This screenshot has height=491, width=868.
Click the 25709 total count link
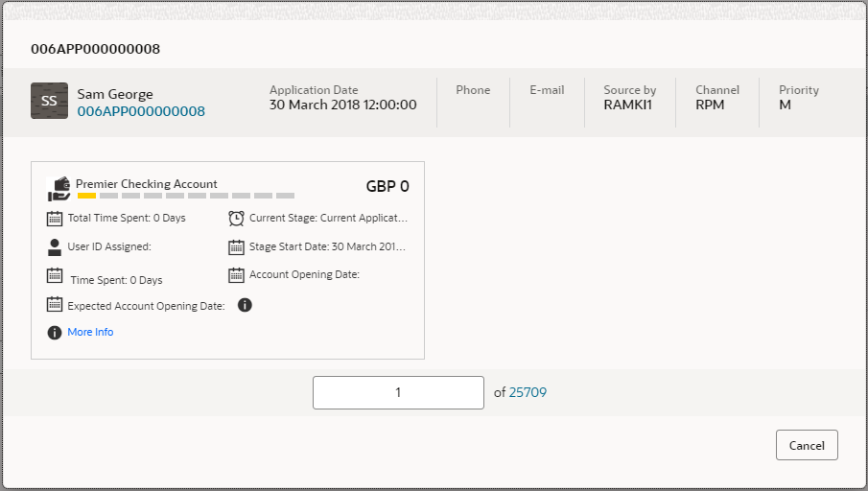click(528, 392)
